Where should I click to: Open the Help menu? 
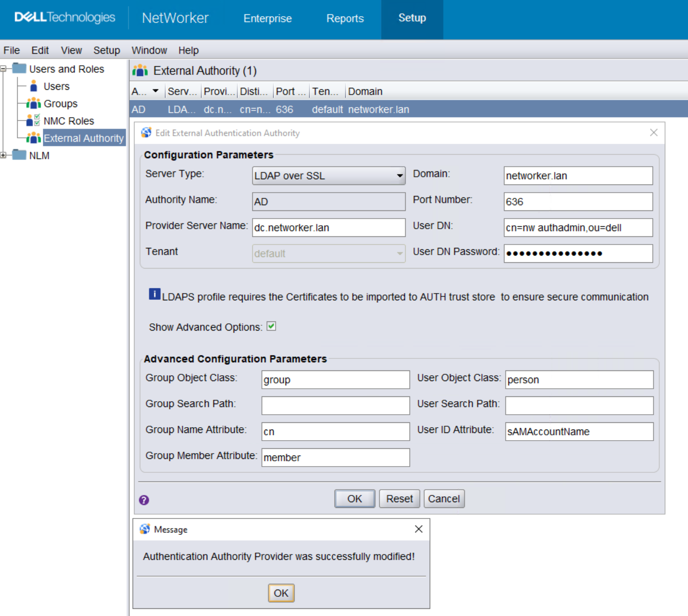(x=188, y=50)
